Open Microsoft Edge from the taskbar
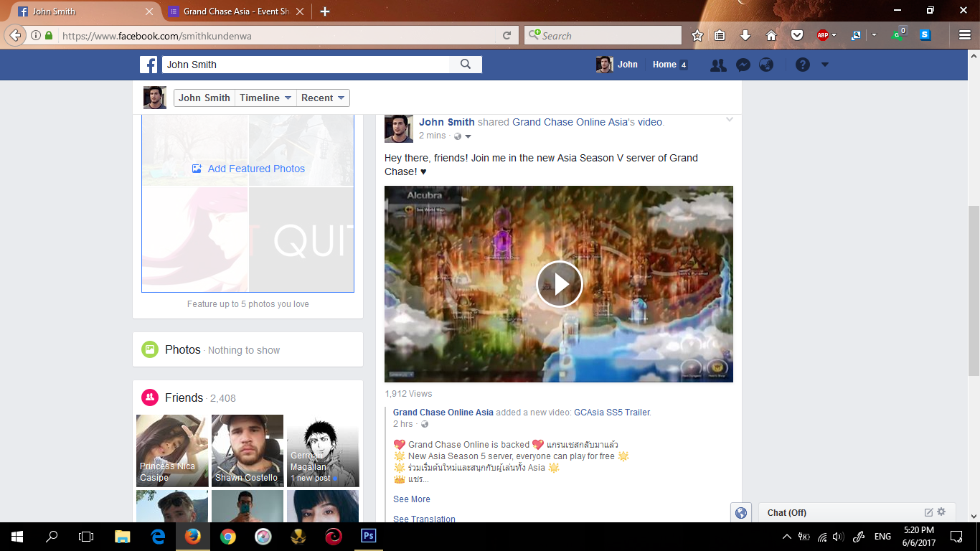980x551 pixels. pos(158,536)
